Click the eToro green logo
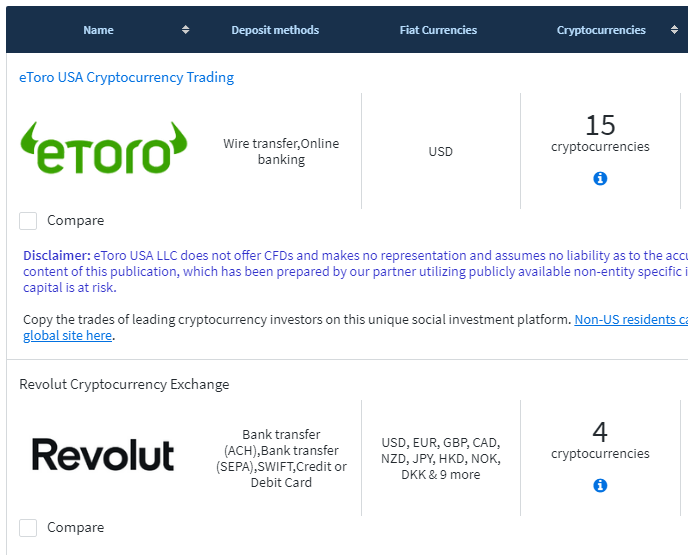The height and width of the screenshot is (555, 688). (x=104, y=151)
